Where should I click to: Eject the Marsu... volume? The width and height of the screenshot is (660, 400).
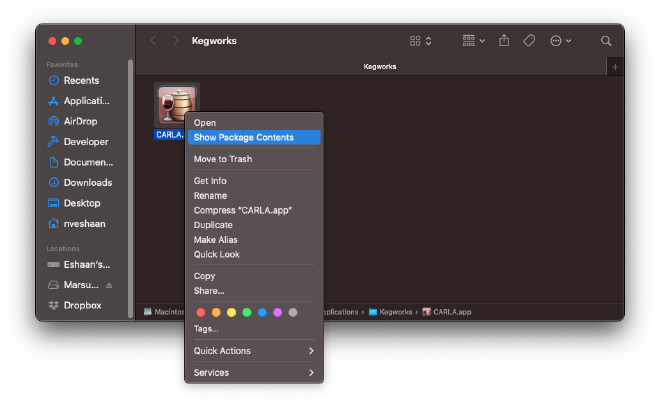coord(109,285)
